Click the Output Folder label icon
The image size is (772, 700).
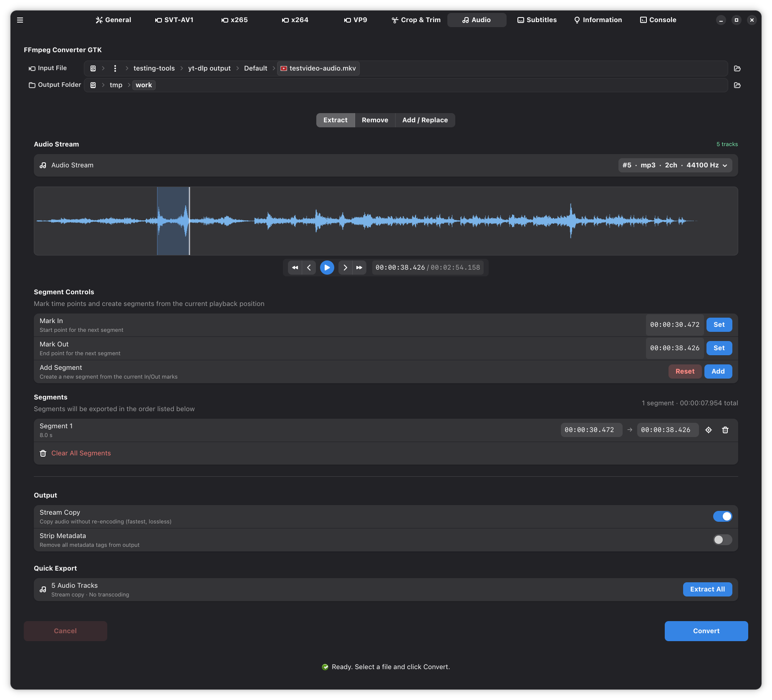click(32, 85)
